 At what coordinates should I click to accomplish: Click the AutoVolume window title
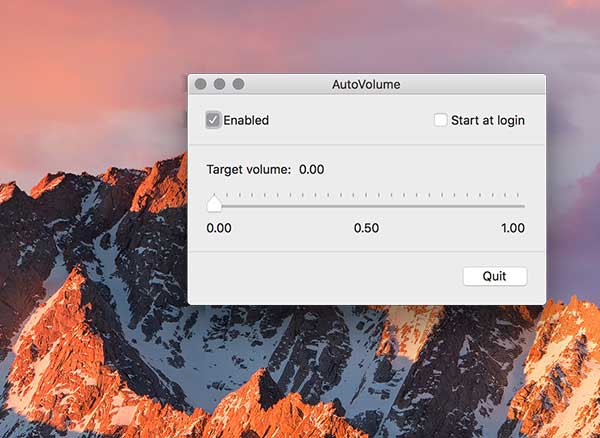click(366, 84)
